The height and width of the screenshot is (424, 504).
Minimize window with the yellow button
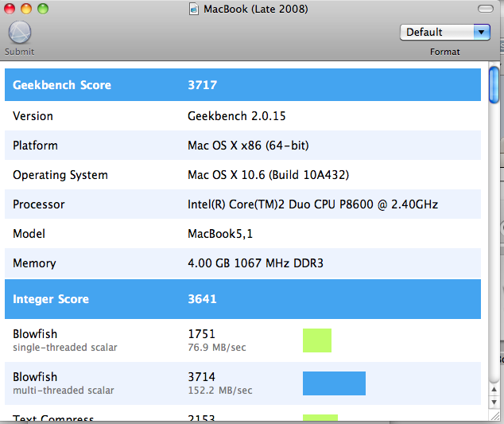point(26,9)
